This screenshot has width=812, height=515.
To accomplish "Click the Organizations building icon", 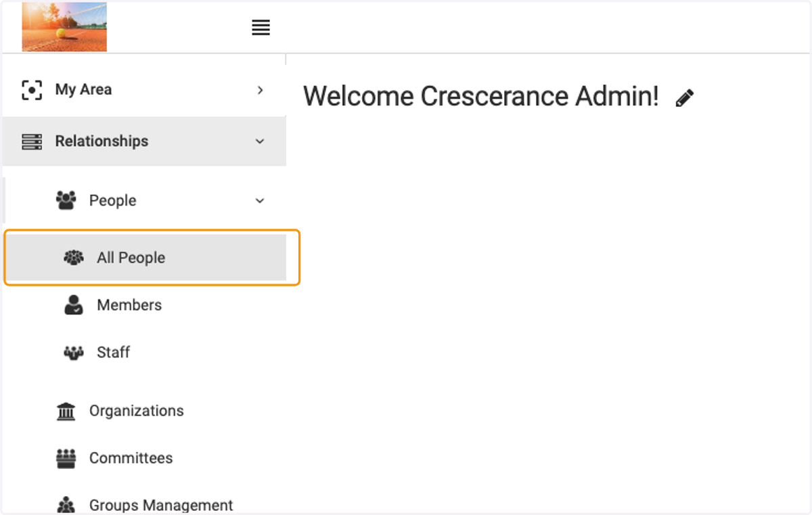I will click(66, 411).
